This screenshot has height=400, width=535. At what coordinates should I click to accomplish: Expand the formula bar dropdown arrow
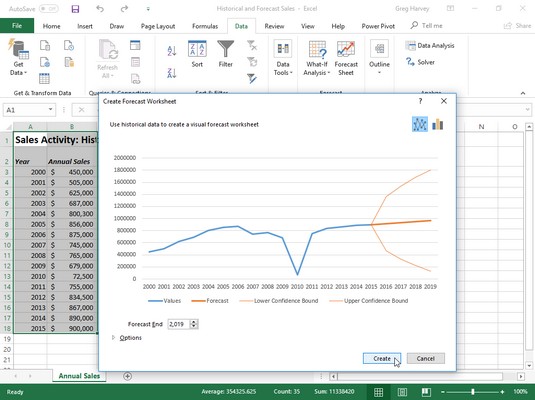[528, 110]
